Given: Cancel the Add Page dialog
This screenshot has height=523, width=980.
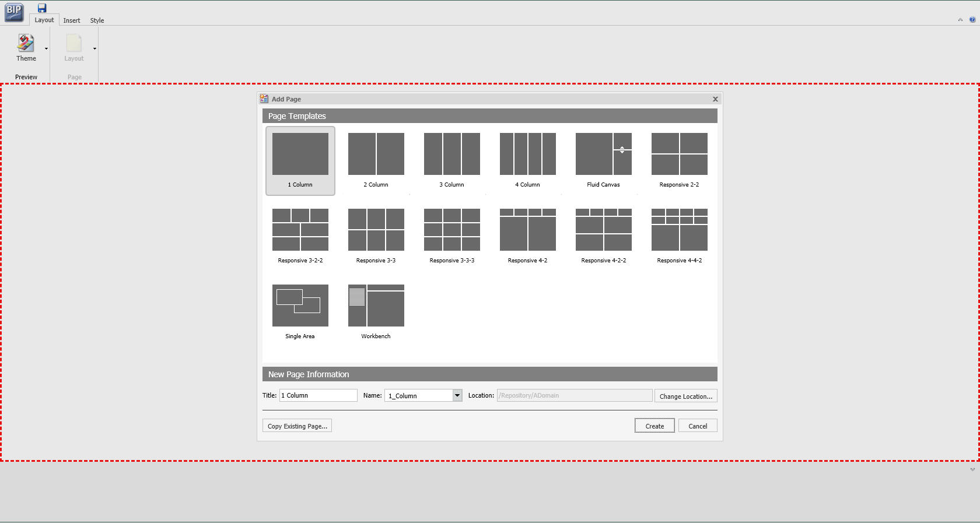Looking at the screenshot, I should click(x=698, y=426).
